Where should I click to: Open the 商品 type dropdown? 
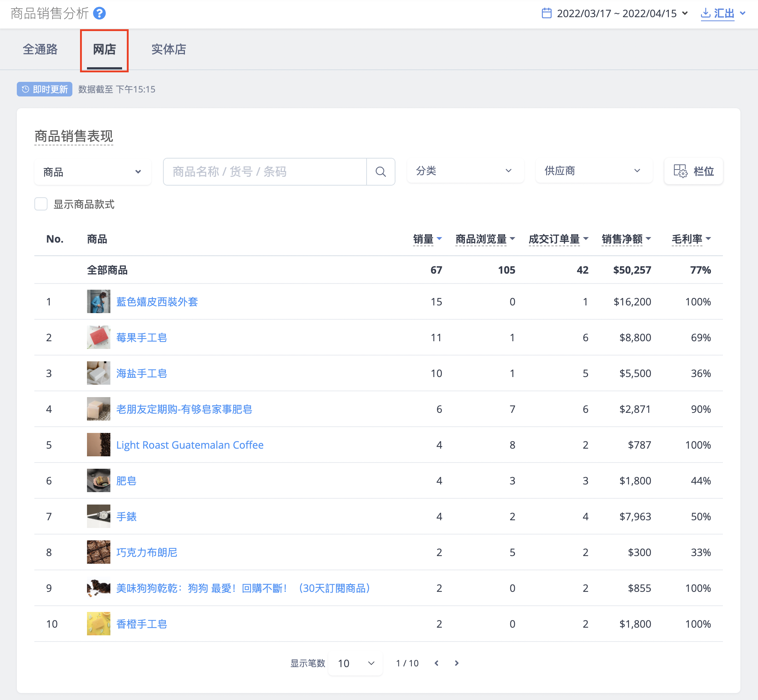tap(92, 172)
